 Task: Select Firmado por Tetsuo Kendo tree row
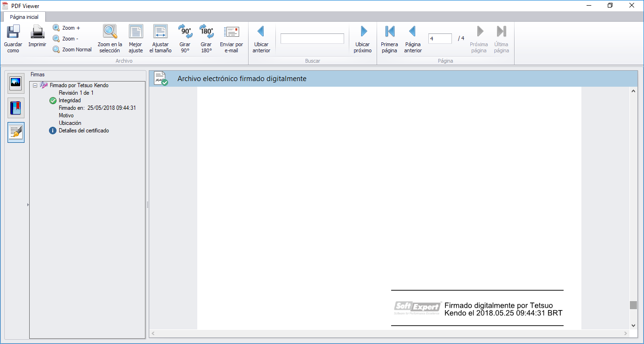coord(79,85)
